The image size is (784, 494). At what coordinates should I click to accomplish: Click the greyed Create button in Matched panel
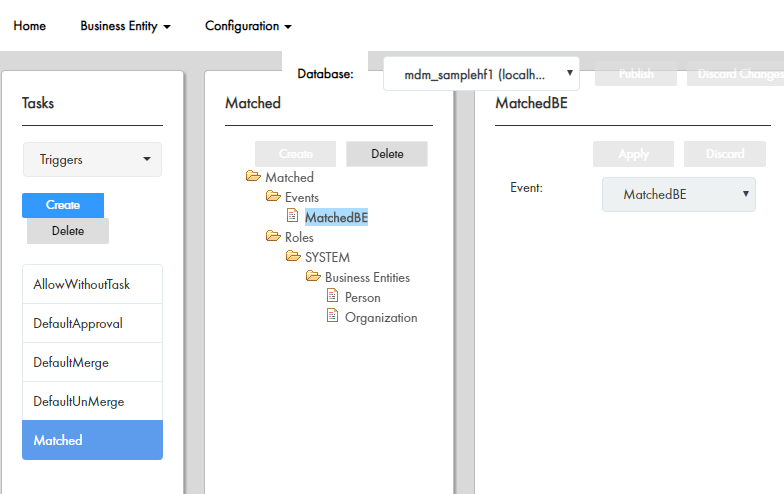coord(296,154)
